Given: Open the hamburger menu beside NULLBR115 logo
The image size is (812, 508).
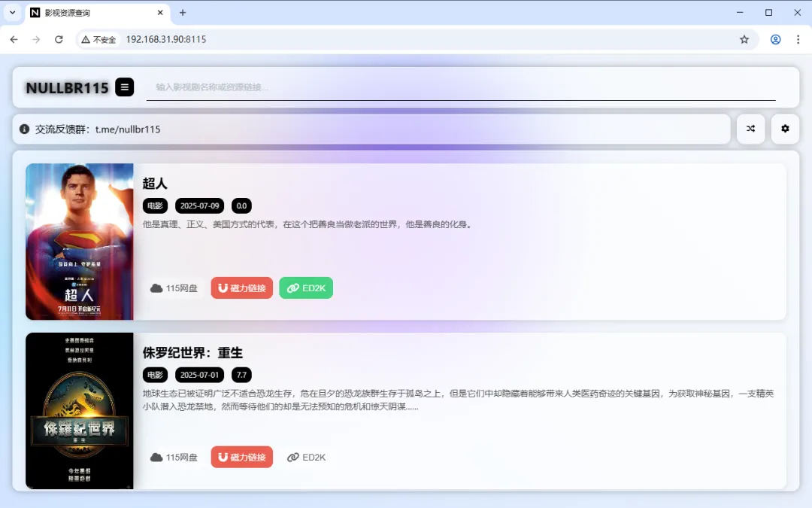Looking at the screenshot, I should [x=124, y=87].
